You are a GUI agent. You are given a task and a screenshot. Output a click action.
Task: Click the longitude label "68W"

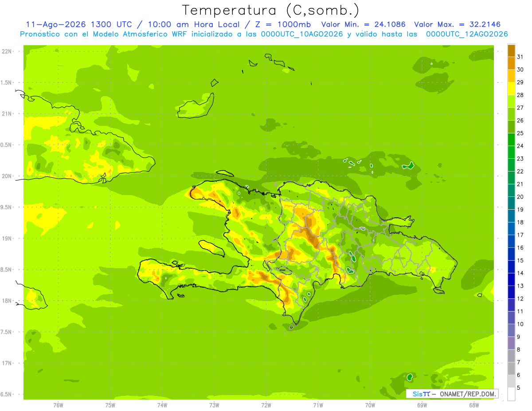tap(474, 405)
